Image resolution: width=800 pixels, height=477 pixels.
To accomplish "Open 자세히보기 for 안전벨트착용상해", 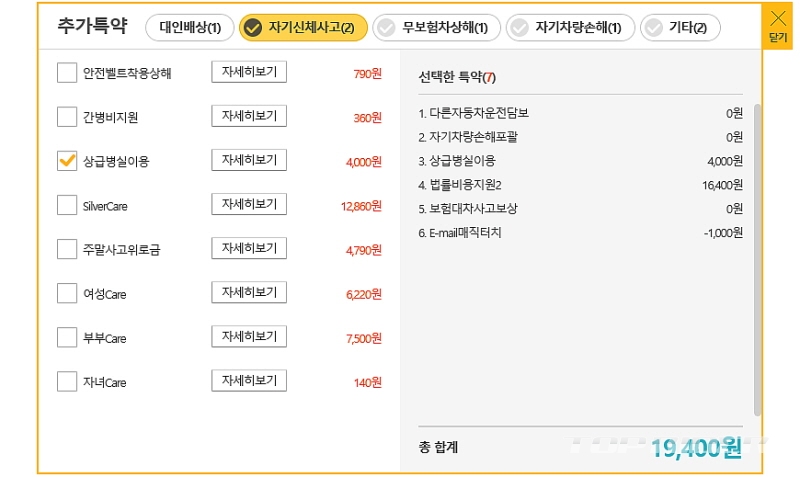I will [249, 72].
